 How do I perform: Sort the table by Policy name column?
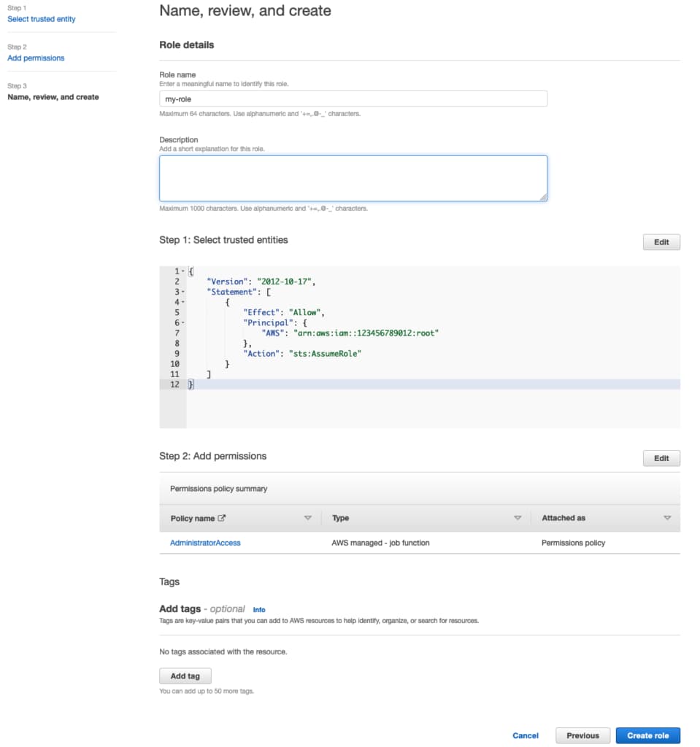pos(307,518)
